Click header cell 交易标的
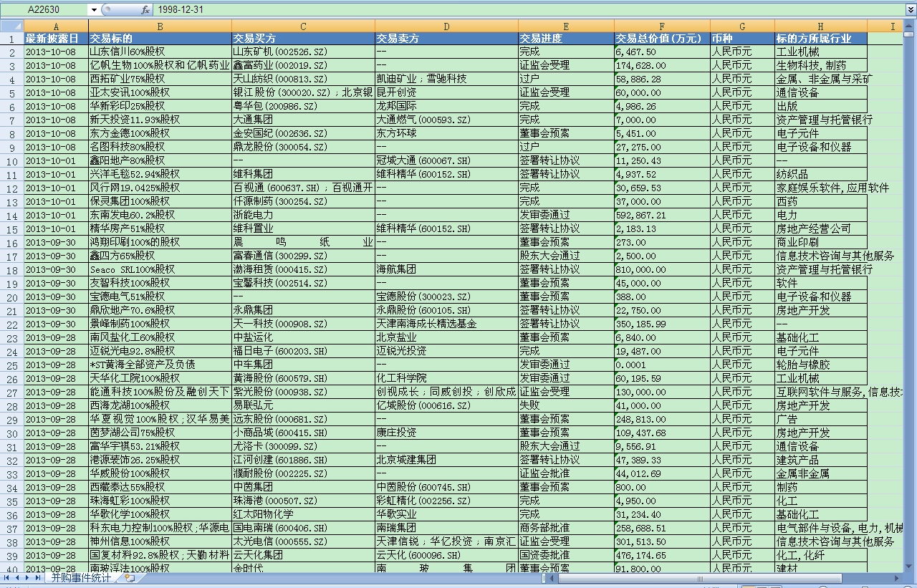Screen dimensions: 917x588 160,39
